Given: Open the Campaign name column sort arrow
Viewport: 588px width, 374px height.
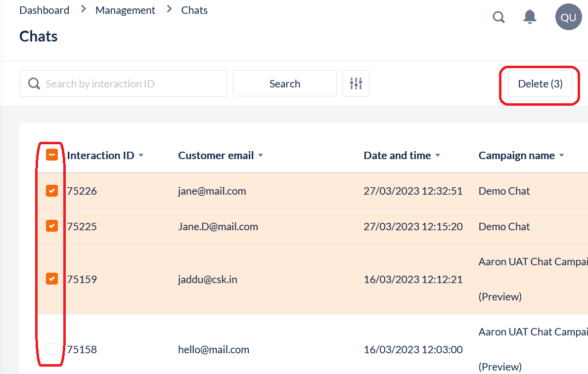Looking at the screenshot, I should (x=561, y=156).
